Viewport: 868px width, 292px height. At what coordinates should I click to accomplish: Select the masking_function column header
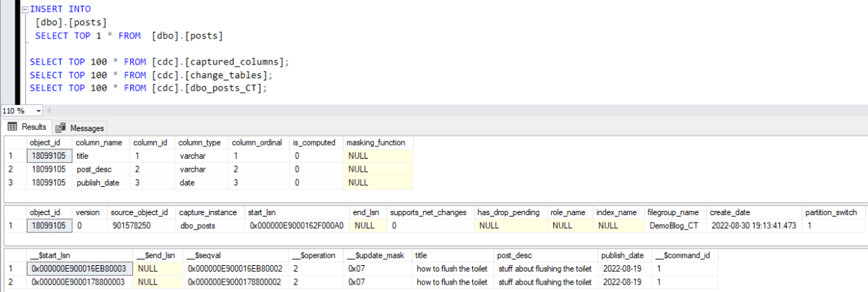tap(375, 143)
